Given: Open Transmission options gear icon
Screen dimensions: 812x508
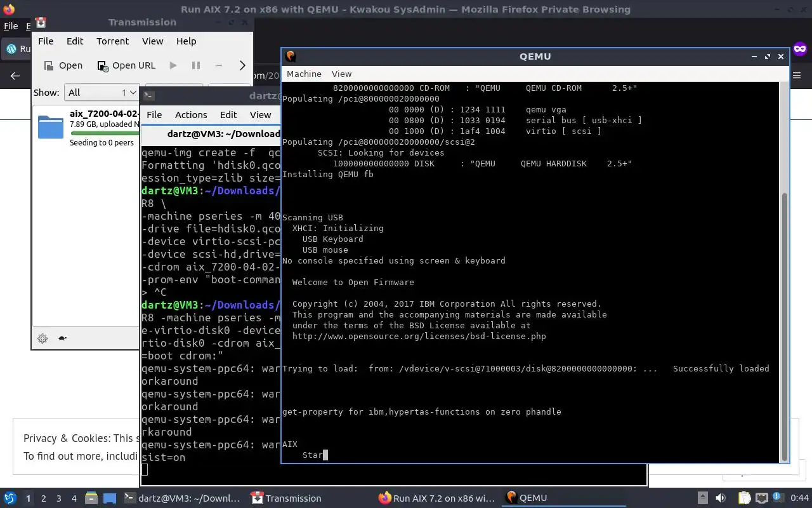Looking at the screenshot, I should (43, 338).
